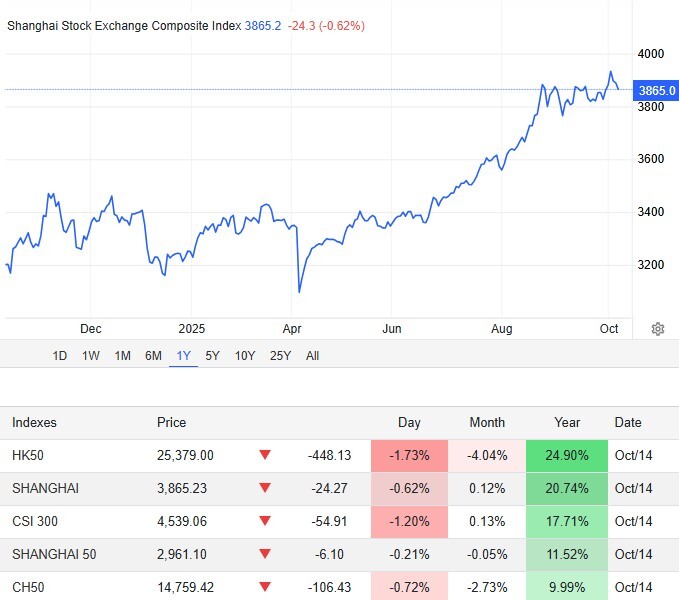Switch chart to 6M range

click(153, 355)
